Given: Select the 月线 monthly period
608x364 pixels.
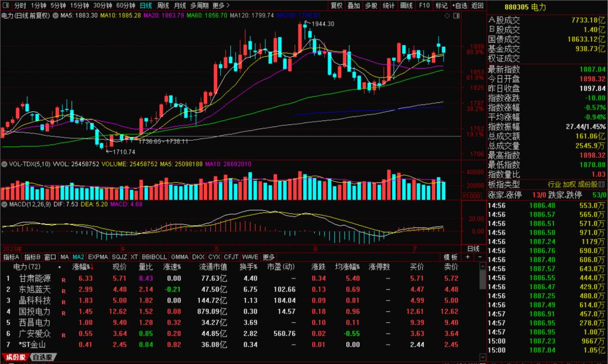Looking at the screenshot, I should tap(180, 6).
